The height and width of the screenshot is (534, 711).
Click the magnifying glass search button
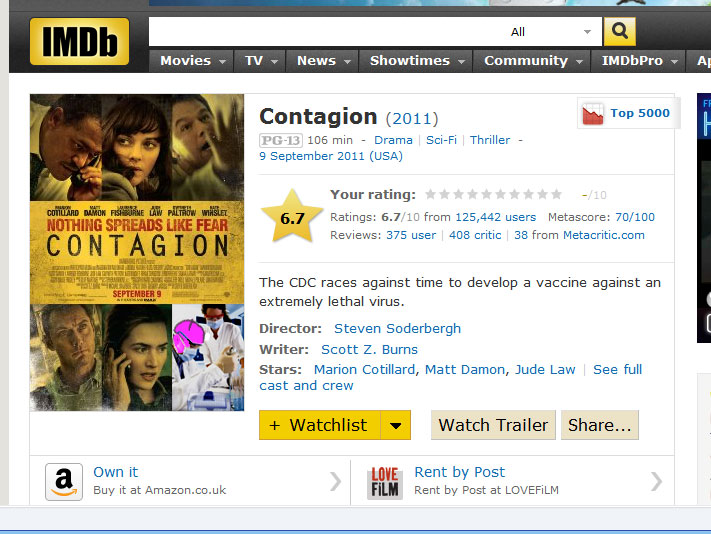(619, 32)
